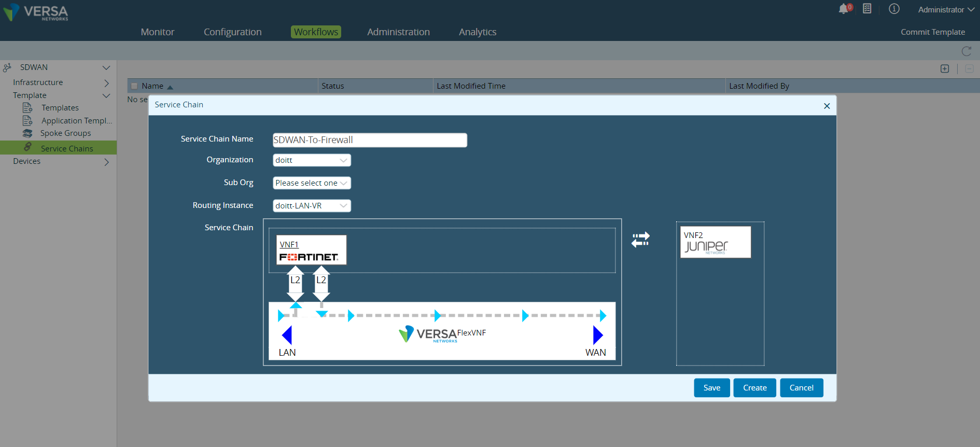Close the Service Chain dialog
Image resolution: width=980 pixels, height=447 pixels.
pos(827,106)
